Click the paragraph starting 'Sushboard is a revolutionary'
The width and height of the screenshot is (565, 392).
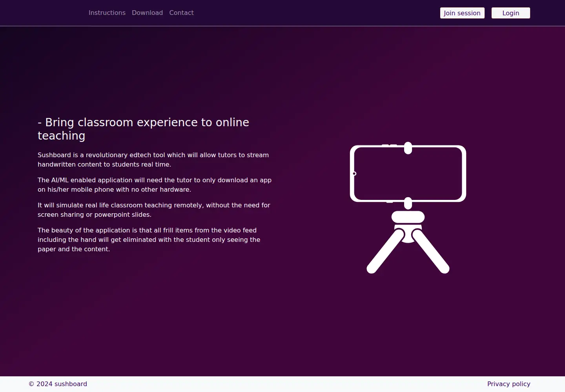point(153,160)
